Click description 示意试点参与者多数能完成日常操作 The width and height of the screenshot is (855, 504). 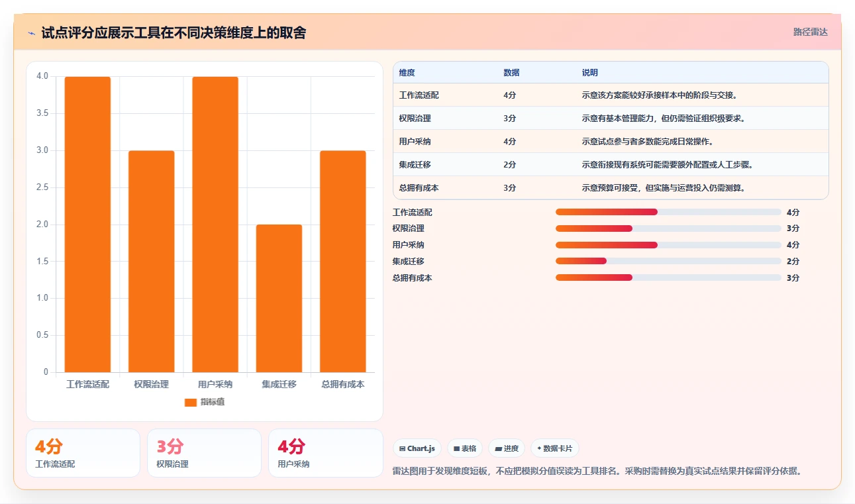point(648,142)
